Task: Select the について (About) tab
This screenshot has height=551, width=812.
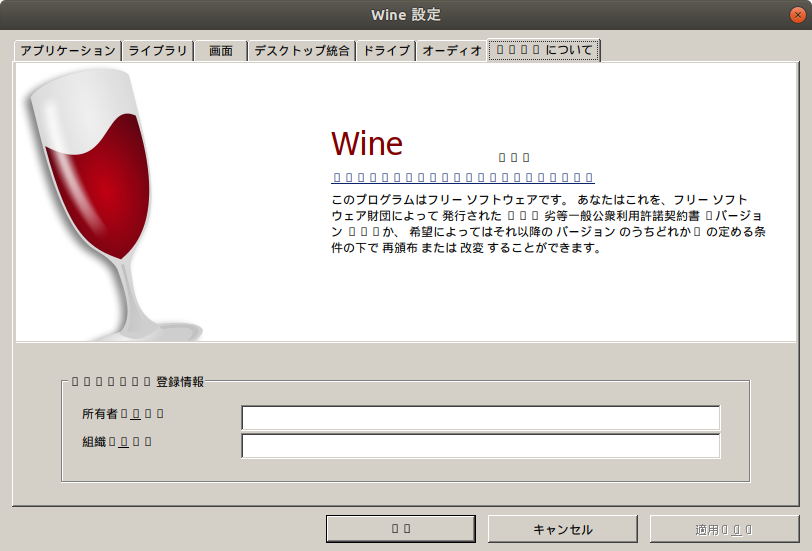Action: [x=544, y=50]
